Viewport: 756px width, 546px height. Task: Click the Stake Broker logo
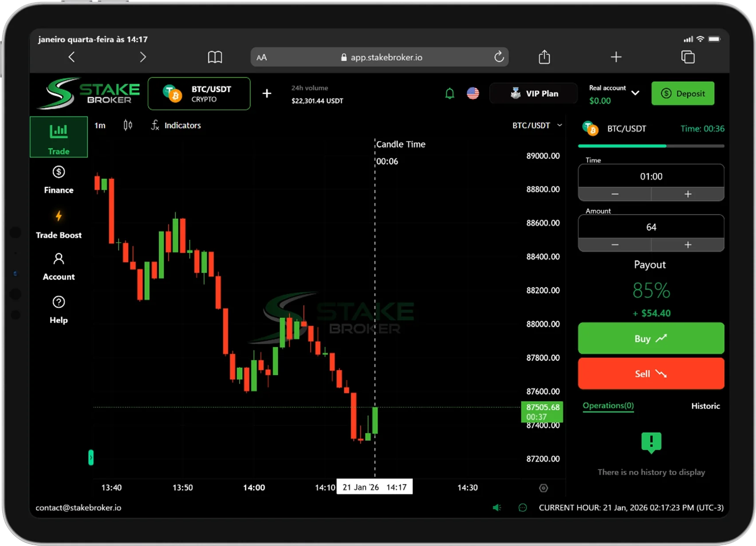pos(88,93)
